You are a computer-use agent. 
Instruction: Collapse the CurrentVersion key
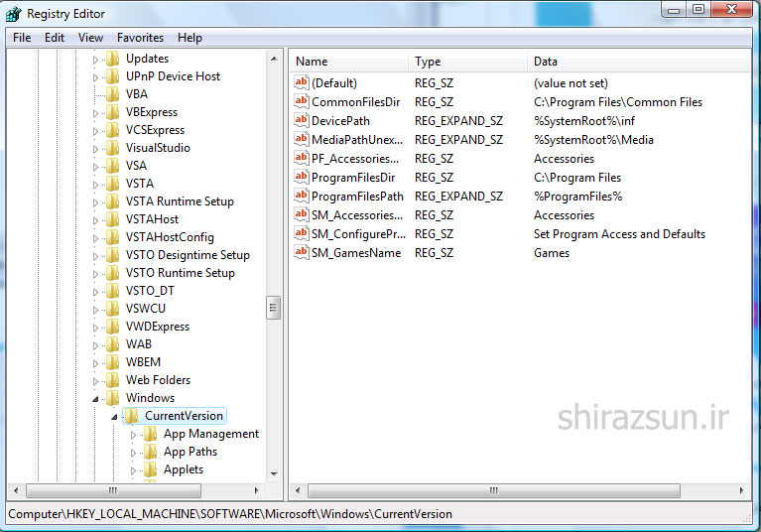click(114, 417)
